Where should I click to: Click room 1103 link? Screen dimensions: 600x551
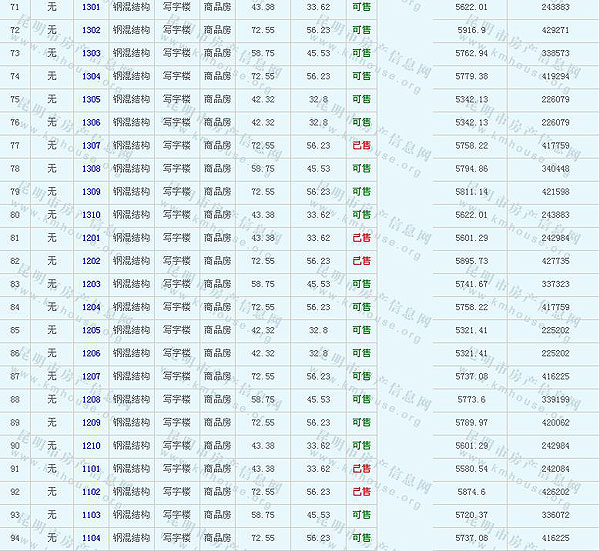(x=91, y=514)
